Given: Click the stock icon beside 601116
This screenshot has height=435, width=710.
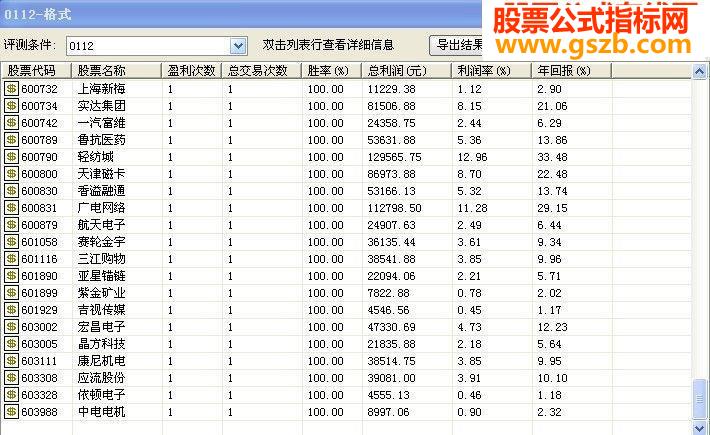Looking at the screenshot, I should click(11, 259).
